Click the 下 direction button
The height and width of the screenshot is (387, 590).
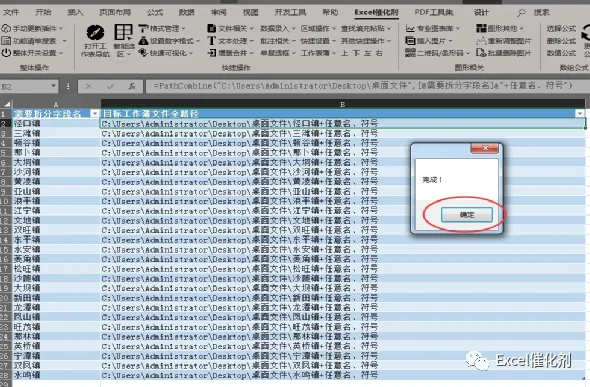356,53
